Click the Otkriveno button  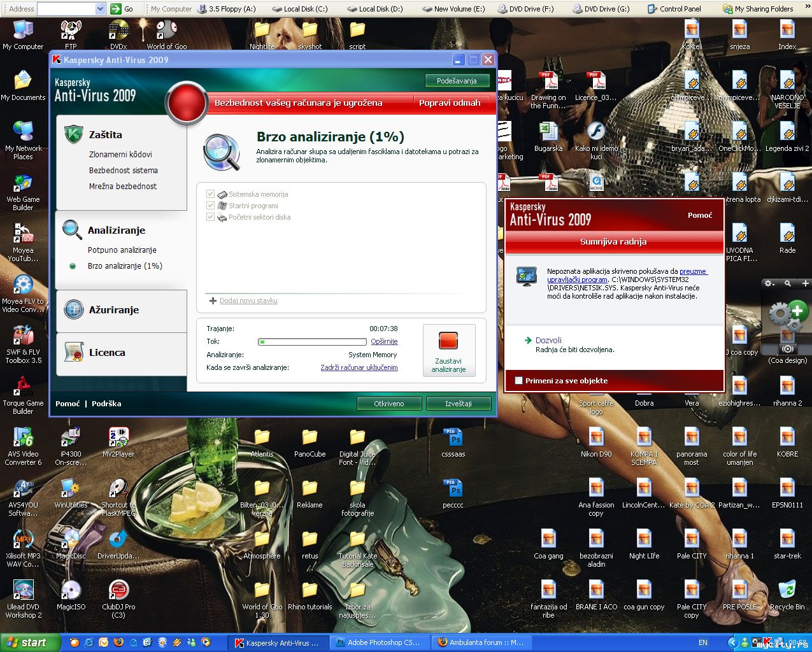point(388,404)
